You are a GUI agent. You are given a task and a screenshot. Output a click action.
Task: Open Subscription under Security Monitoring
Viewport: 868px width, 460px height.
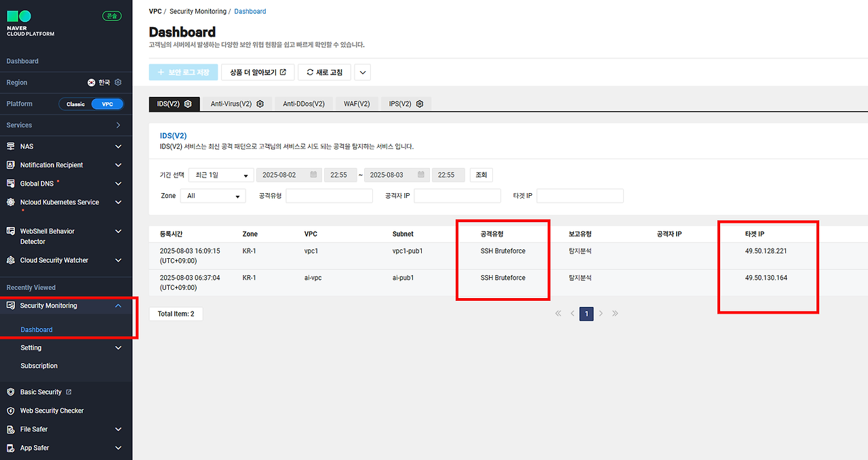(39, 366)
